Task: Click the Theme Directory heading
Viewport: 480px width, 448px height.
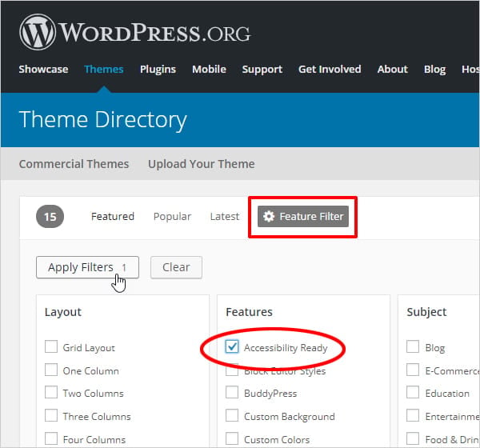Action: pyautogui.click(x=103, y=120)
